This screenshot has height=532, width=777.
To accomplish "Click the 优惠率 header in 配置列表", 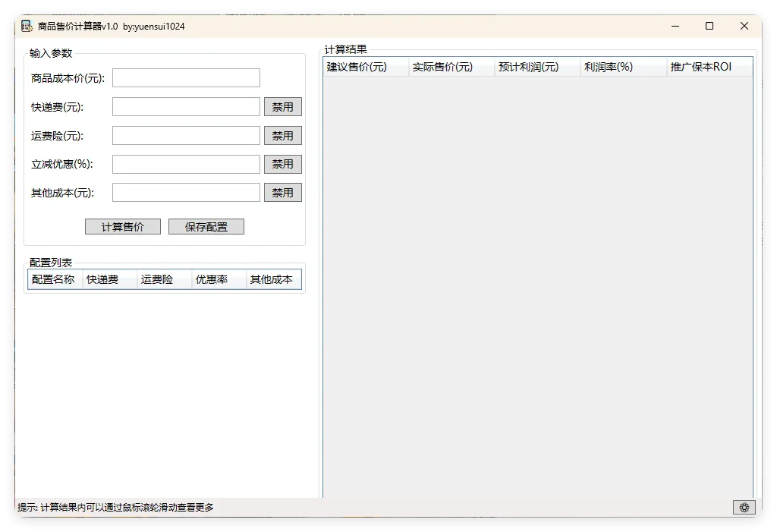I will click(x=214, y=279).
